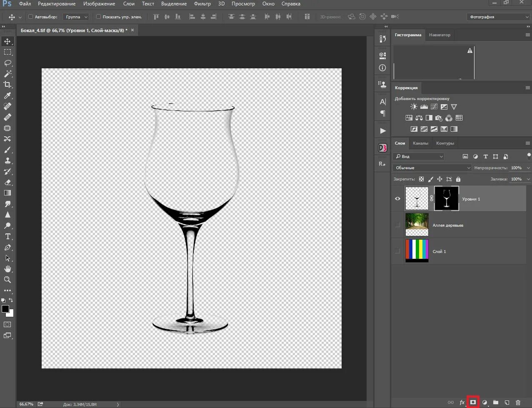Select the Eraser tool
This screenshot has width=532, height=408.
[7, 182]
